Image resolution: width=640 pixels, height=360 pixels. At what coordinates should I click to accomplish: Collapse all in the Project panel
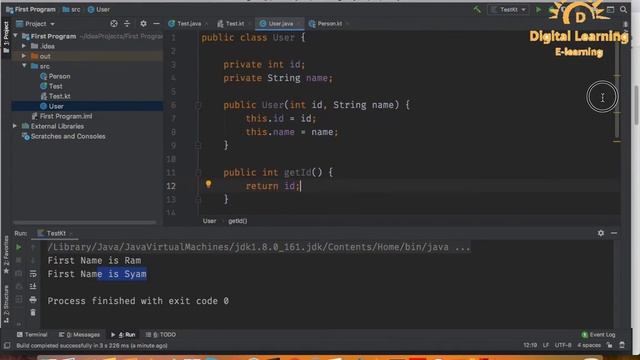click(127, 24)
